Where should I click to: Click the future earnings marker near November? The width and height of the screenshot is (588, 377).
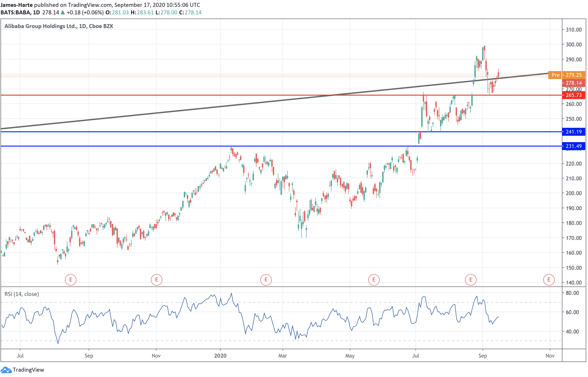pyautogui.click(x=549, y=280)
